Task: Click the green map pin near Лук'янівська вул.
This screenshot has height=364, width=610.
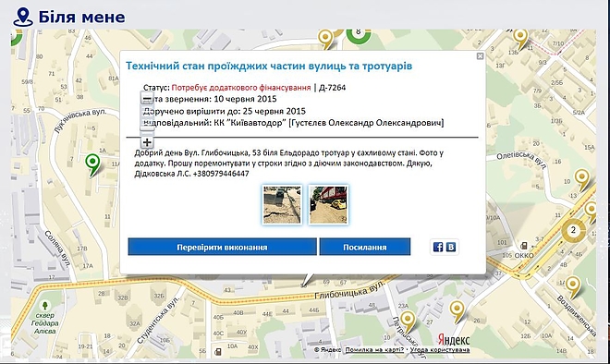Action: pos(92,164)
